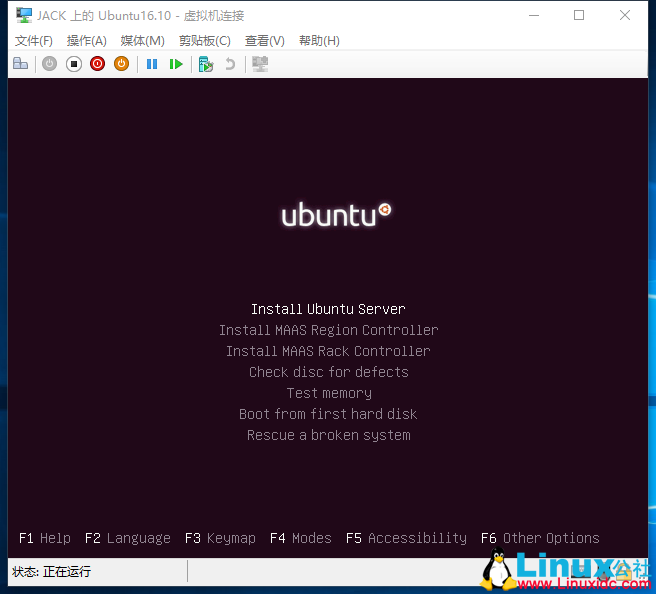Click the grey Start power icon
656x594 pixels.
pyautogui.click(x=49, y=64)
